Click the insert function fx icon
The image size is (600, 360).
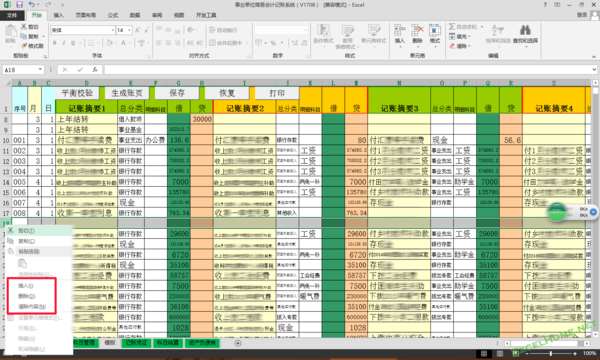click(x=95, y=70)
